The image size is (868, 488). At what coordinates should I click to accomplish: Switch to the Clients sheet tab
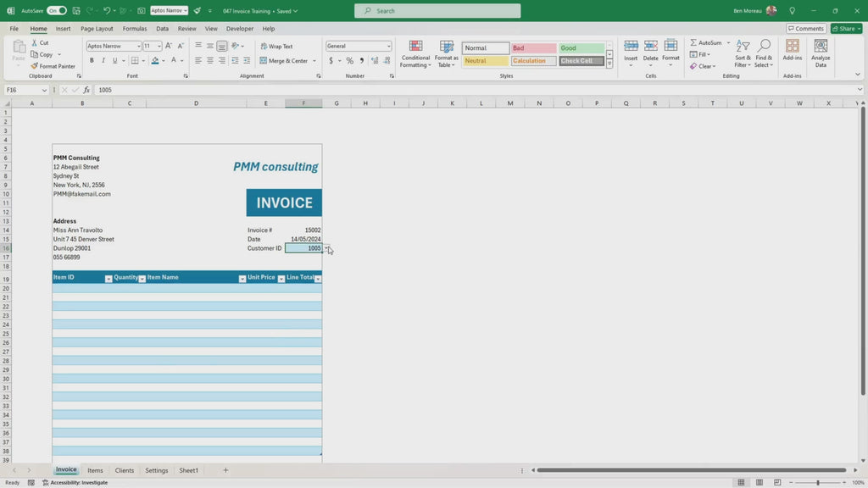[x=125, y=470]
